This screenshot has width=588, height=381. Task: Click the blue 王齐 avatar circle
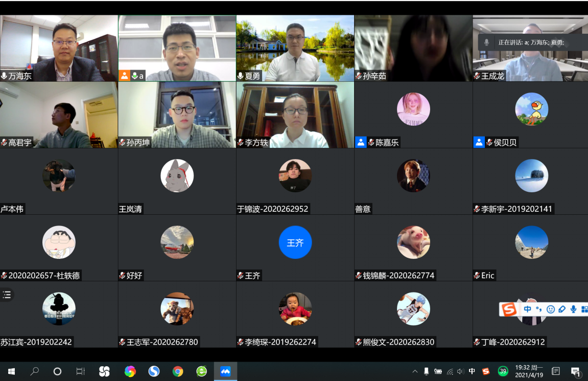pyautogui.click(x=295, y=242)
